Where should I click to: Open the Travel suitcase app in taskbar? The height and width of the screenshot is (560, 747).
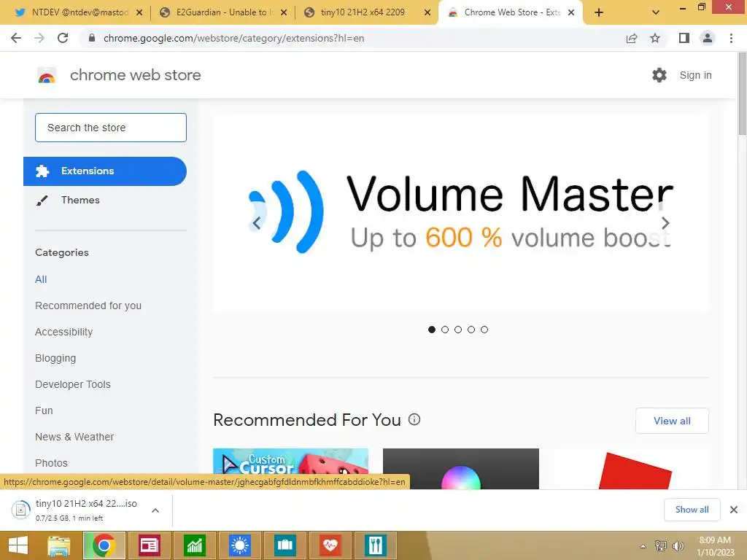point(285,545)
